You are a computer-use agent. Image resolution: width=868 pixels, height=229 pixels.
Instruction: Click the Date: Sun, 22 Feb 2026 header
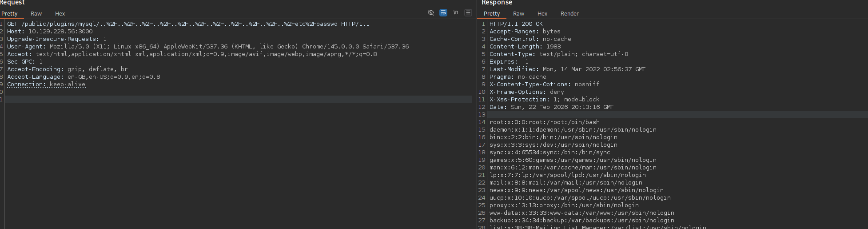tap(552, 107)
